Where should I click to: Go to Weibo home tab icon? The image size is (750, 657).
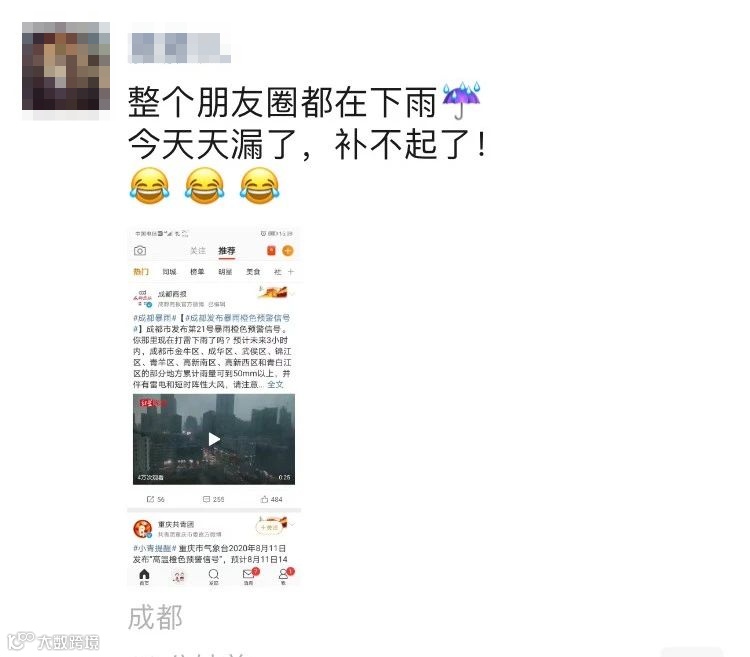pos(144,577)
